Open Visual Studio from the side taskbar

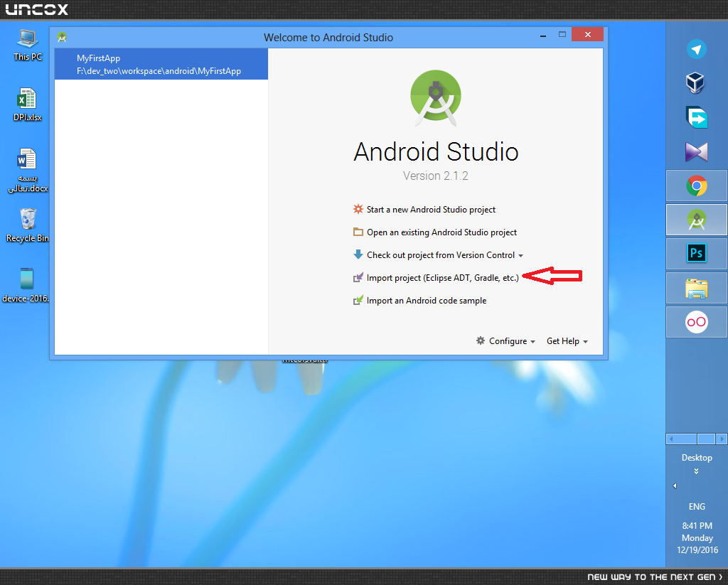coord(697,152)
